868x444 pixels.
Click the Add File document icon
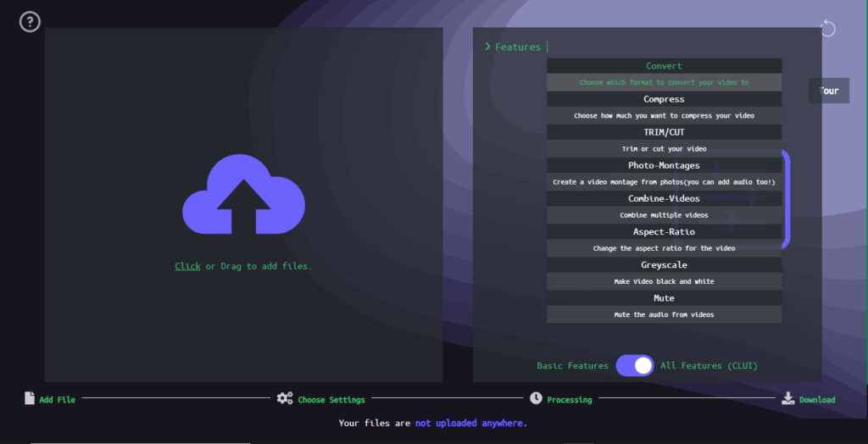30,398
